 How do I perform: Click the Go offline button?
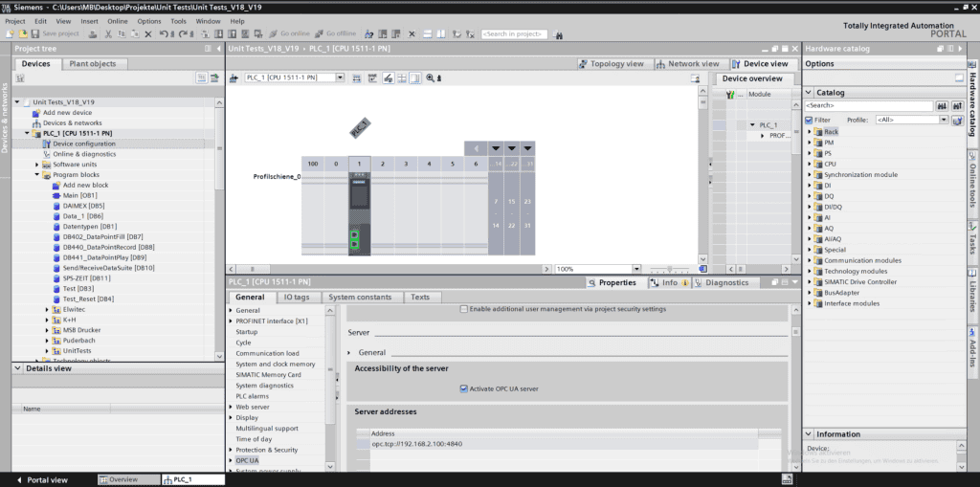tap(335, 33)
